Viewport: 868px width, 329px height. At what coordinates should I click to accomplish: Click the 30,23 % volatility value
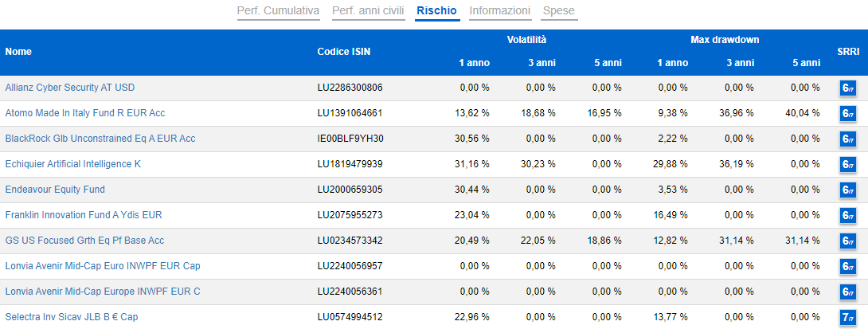click(x=538, y=164)
